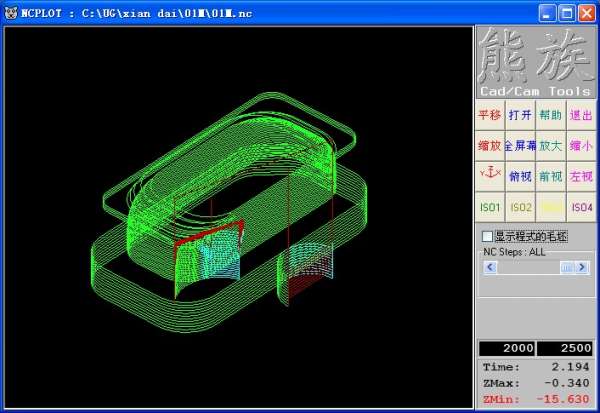Select ISO2 isometric view
Image resolution: width=600 pixels, height=413 pixels.
tap(520, 207)
